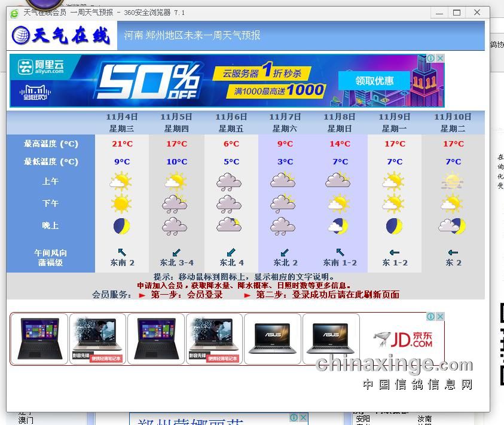Click the JD.COM 京东 logo
Screen dimensions: 504x425
(402, 340)
